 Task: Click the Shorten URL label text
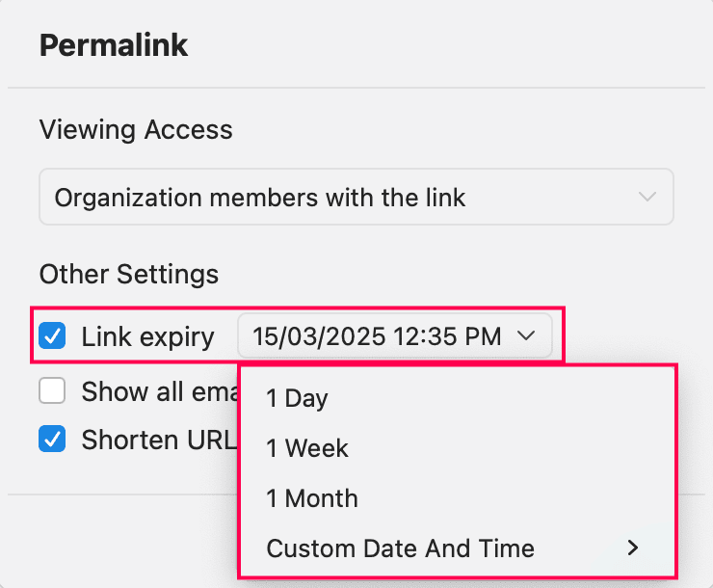click(158, 440)
